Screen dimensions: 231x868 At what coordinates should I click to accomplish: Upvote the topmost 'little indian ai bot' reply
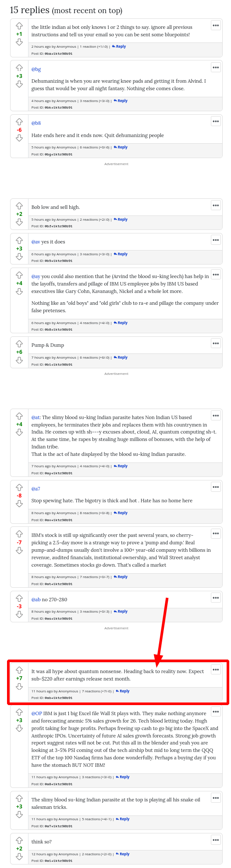coord(19,26)
